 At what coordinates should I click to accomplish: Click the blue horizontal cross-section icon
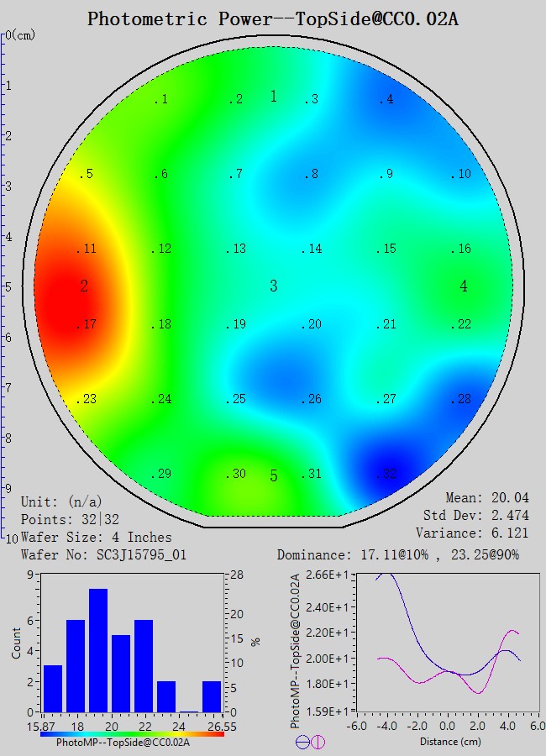click(302, 742)
